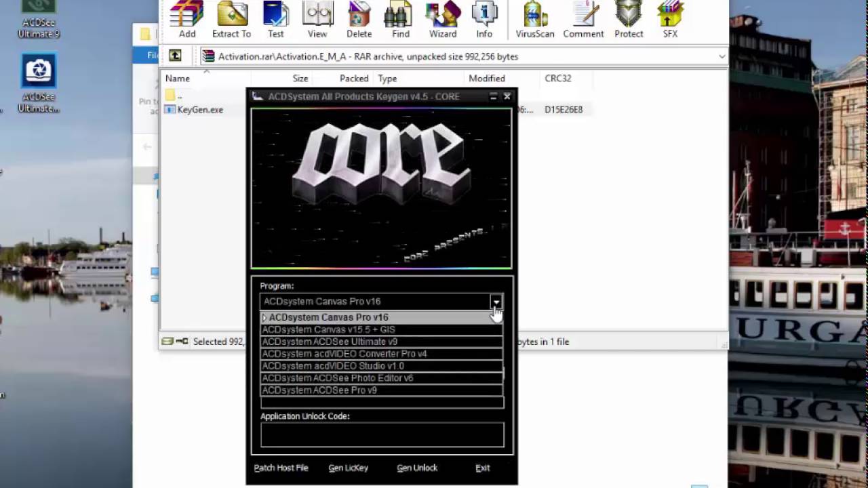
Task: Choose ACDsystem Canvas Pro v16 in list
Action: (382, 317)
